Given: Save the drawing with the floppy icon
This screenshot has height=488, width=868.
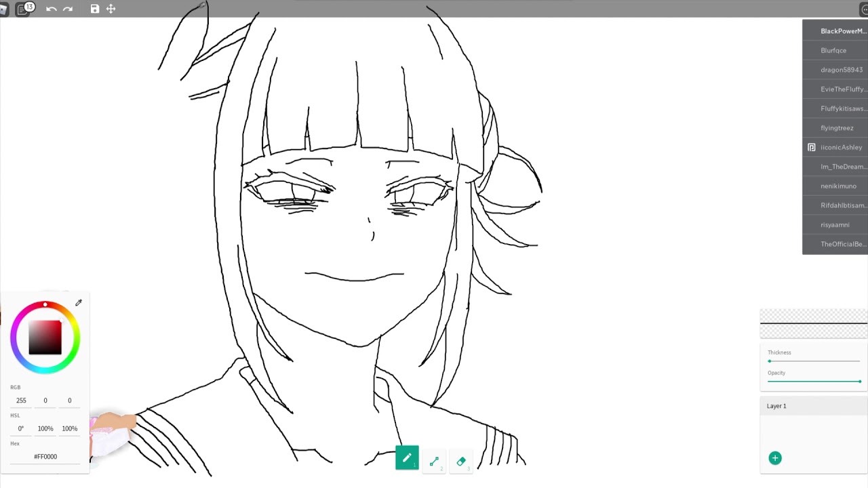Looking at the screenshot, I should tap(95, 9).
